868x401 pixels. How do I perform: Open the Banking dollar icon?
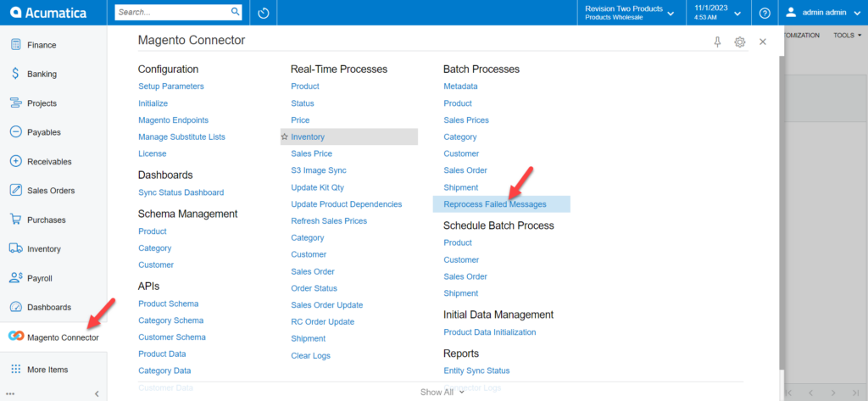point(15,74)
